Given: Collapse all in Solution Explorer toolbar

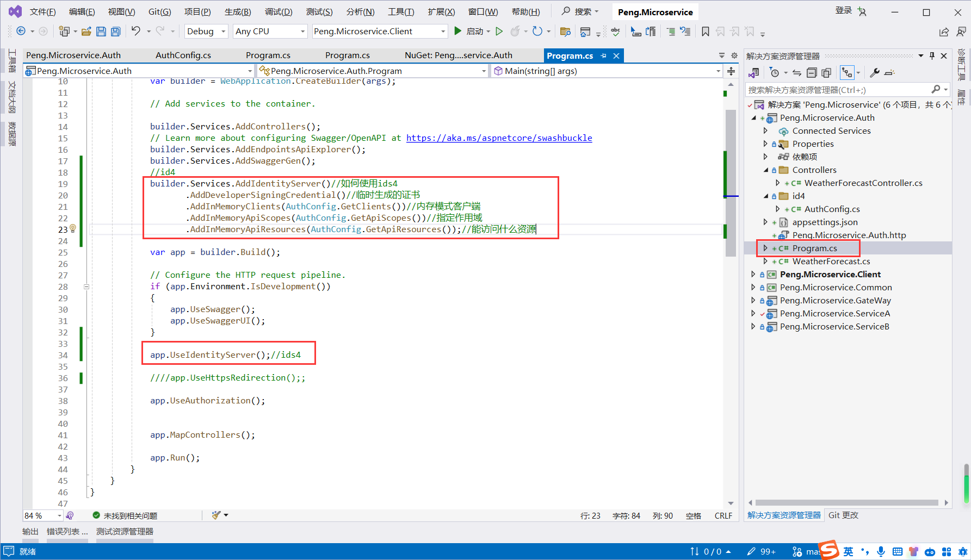Looking at the screenshot, I should (812, 73).
